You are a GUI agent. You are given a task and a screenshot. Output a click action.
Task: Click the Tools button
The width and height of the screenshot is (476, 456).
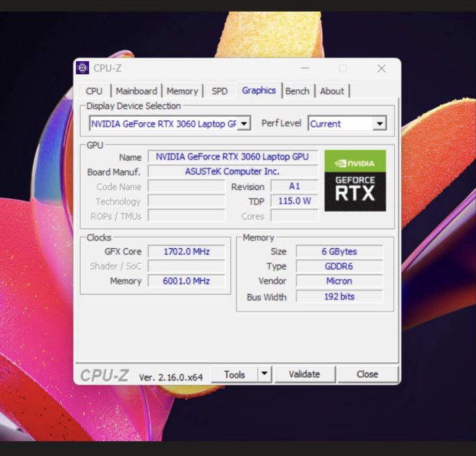[234, 374]
